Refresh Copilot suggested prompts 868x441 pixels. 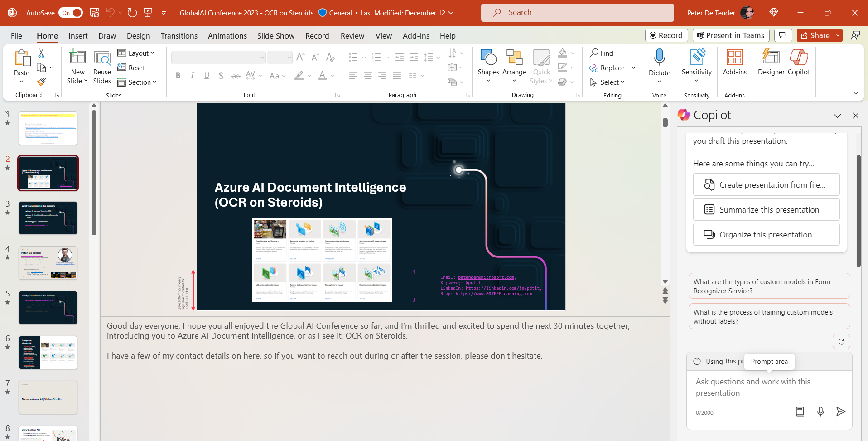point(841,342)
